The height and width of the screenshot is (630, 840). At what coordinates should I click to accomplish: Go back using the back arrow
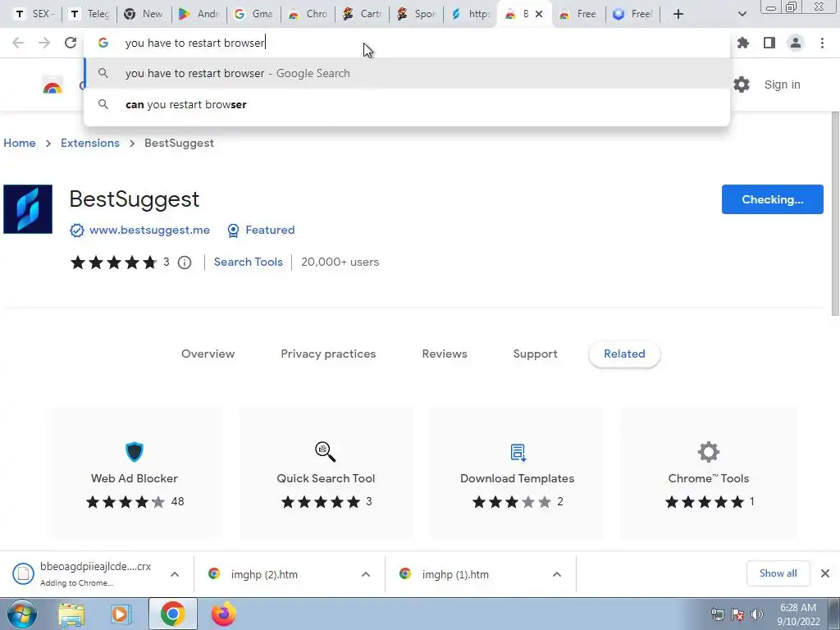coord(18,43)
